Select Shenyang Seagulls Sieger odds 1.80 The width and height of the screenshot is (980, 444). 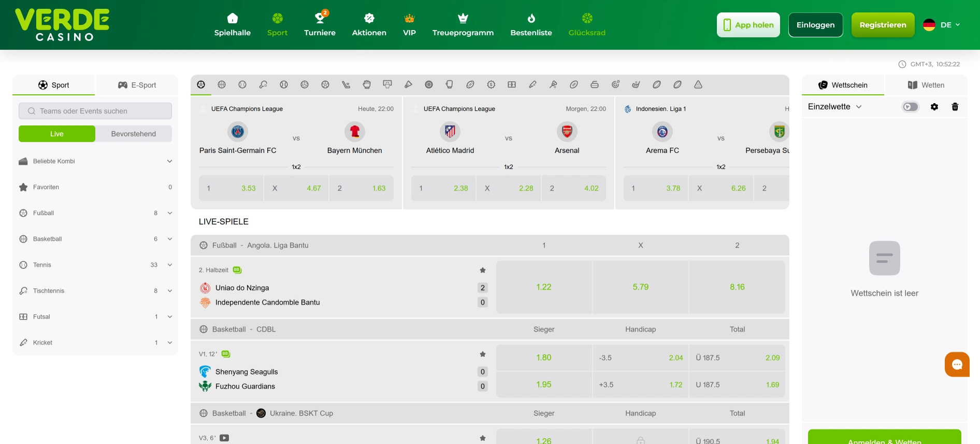pyautogui.click(x=544, y=357)
